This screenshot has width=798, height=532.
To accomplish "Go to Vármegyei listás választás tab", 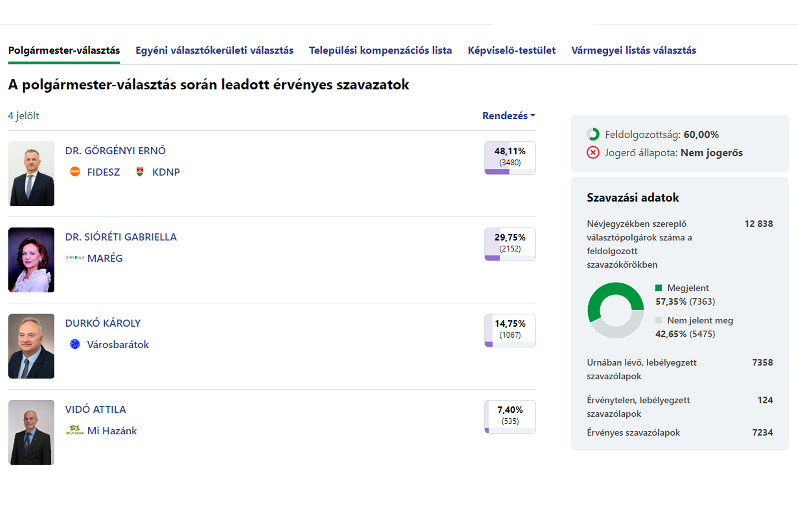I will click(x=633, y=50).
